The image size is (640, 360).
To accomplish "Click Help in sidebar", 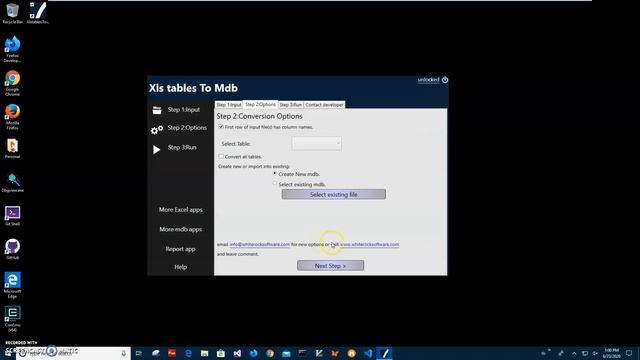I will tap(180, 267).
